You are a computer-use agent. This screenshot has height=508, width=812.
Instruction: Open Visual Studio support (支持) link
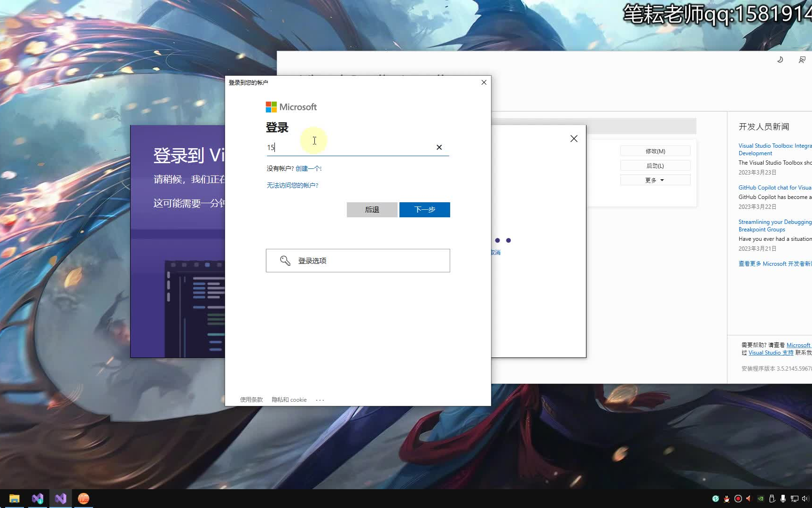pos(771,353)
